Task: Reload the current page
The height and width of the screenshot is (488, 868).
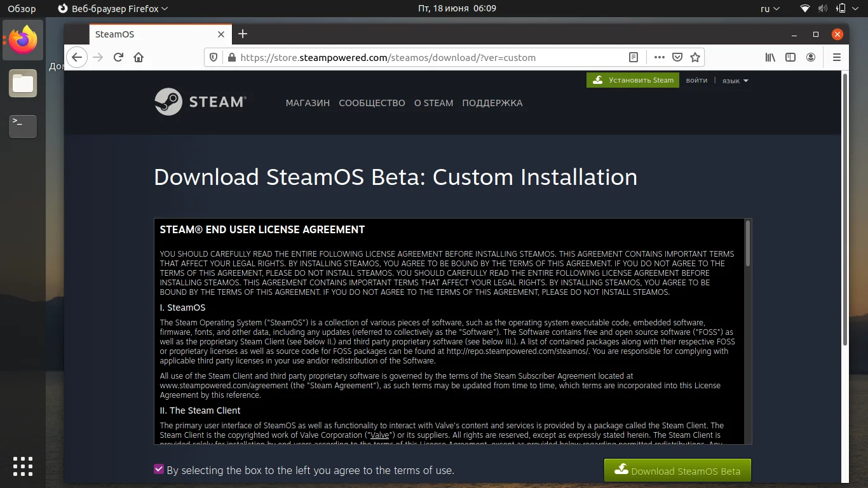Action: click(x=118, y=57)
